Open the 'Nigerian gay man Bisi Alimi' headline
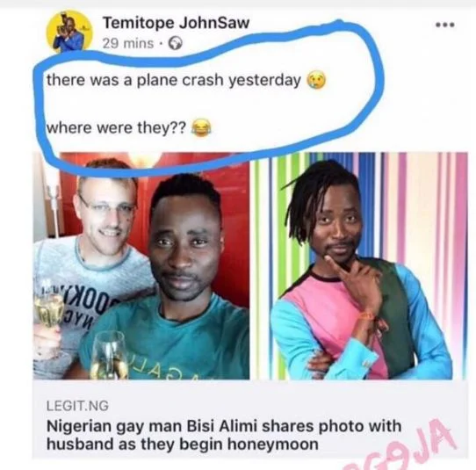Viewport: 476px width, 470px height. tap(224, 435)
